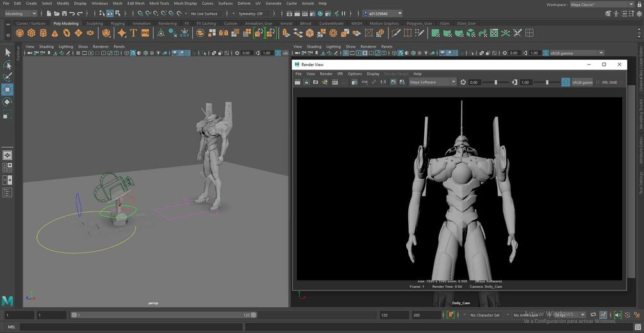Open Shading menu in left viewport
This screenshot has width=644, height=333.
[46, 46]
